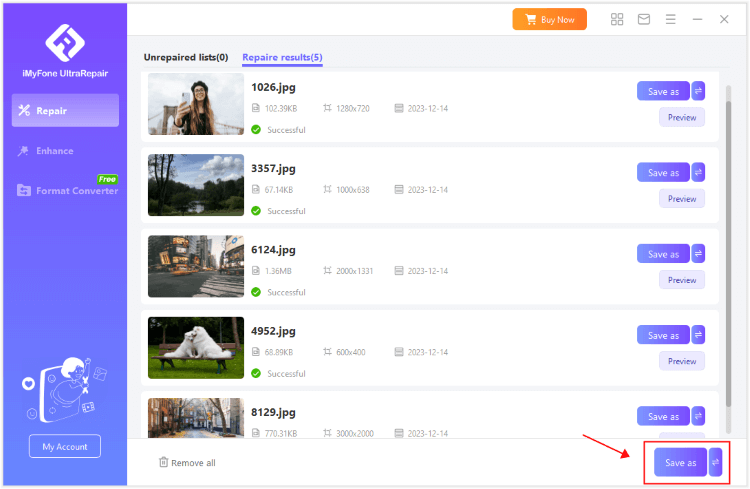The image size is (750, 489).
Task: Click the green Successful checkmark for 1026.jpg
Action: tap(256, 130)
